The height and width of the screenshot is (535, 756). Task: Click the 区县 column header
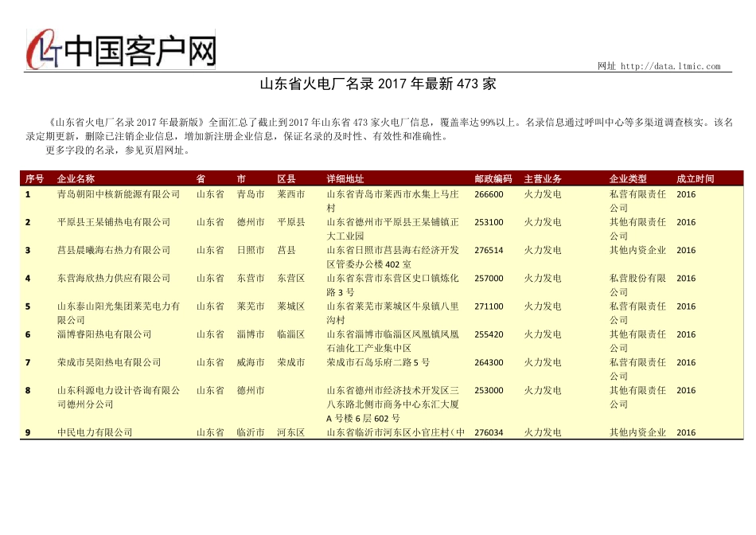coord(286,179)
